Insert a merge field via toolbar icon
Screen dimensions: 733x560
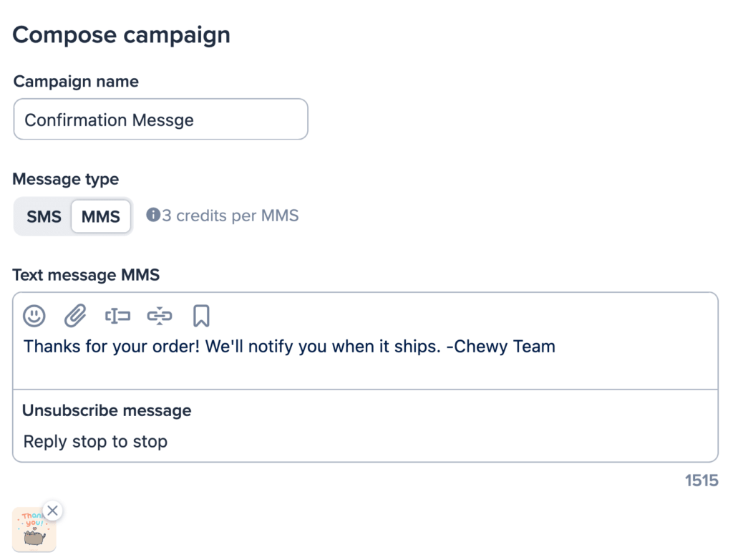[x=117, y=315]
